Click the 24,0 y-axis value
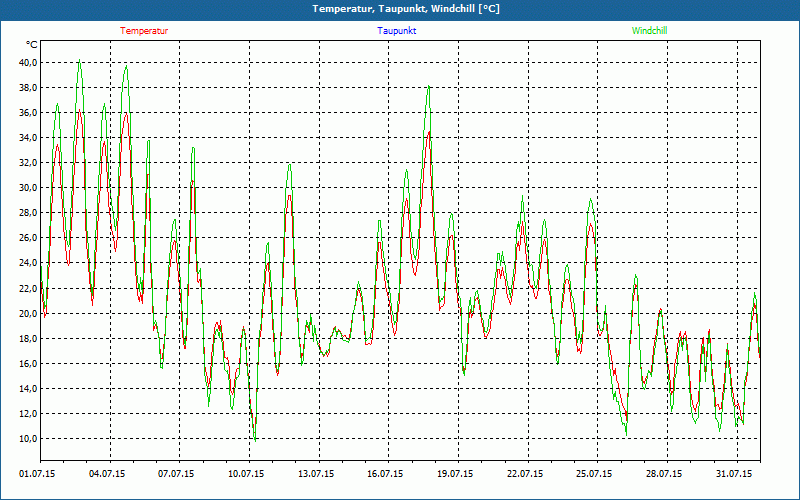Viewport: 800px width, 500px height. pyautogui.click(x=28, y=263)
